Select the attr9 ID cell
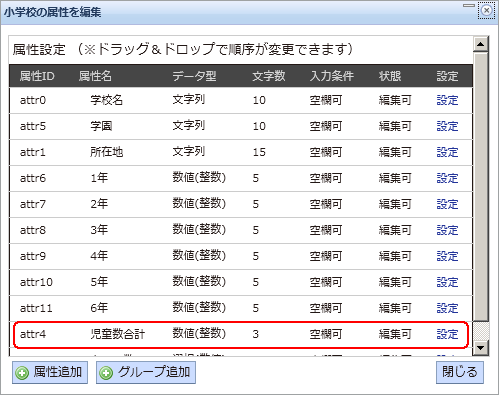499x395 pixels. pos(33,256)
